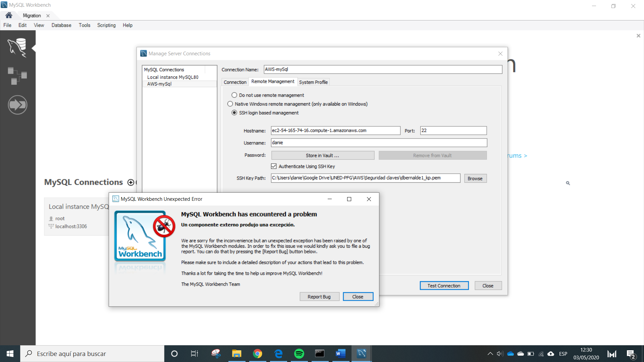
Task: Browse for the SSH key path
Action: pyautogui.click(x=475, y=178)
